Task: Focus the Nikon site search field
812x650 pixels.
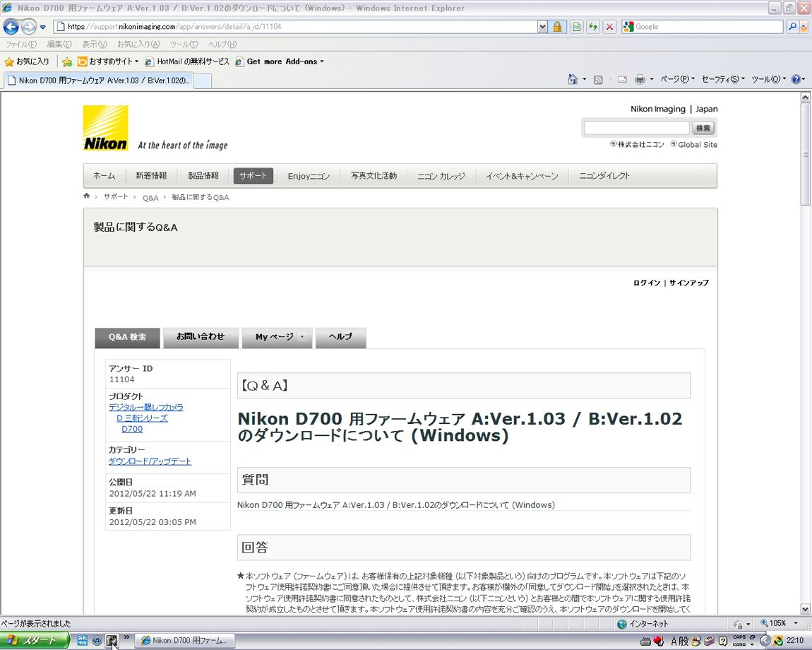Action: click(x=636, y=128)
